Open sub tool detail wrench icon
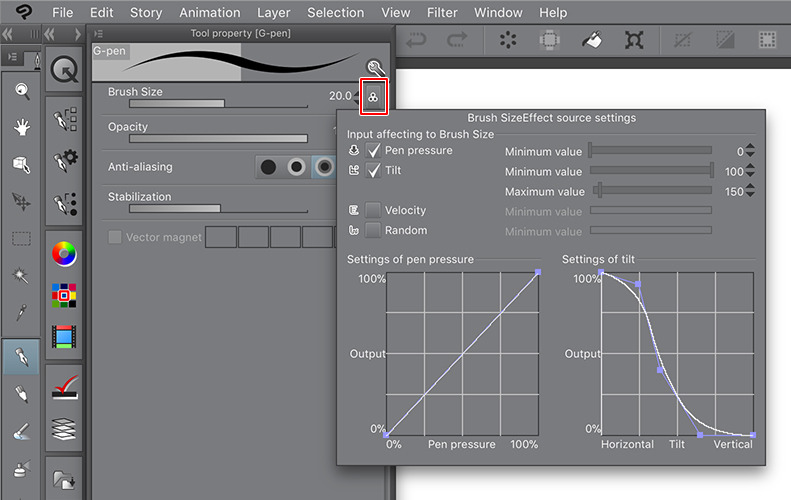 [x=374, y=67]
